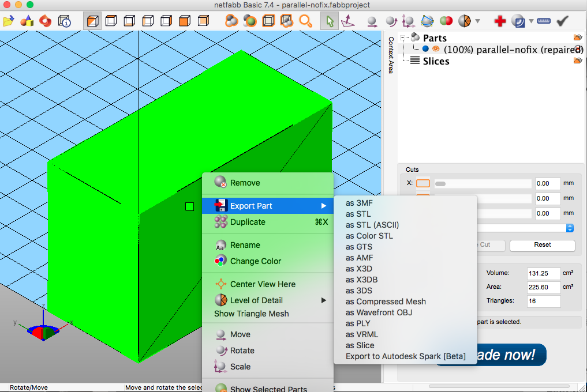Open the blue ruler measure tool
Screen dimensions: 587x392
tap(544, 21)
